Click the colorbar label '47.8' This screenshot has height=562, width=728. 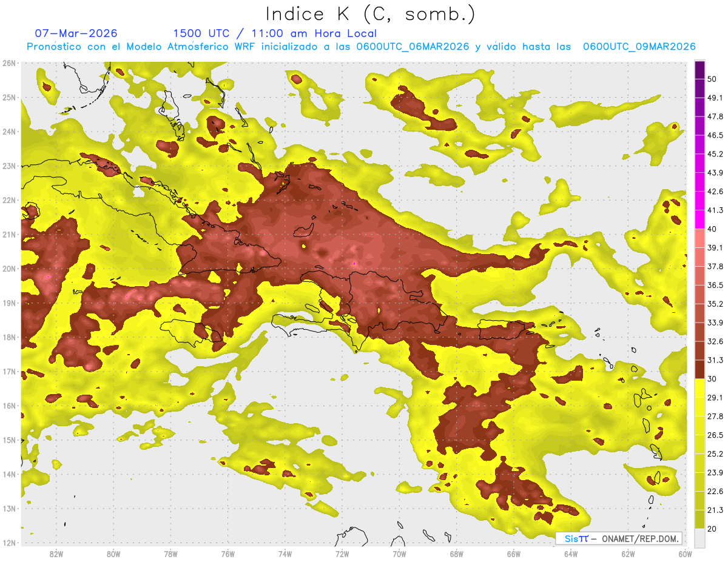pyautogui.click(x=715, y=116)
